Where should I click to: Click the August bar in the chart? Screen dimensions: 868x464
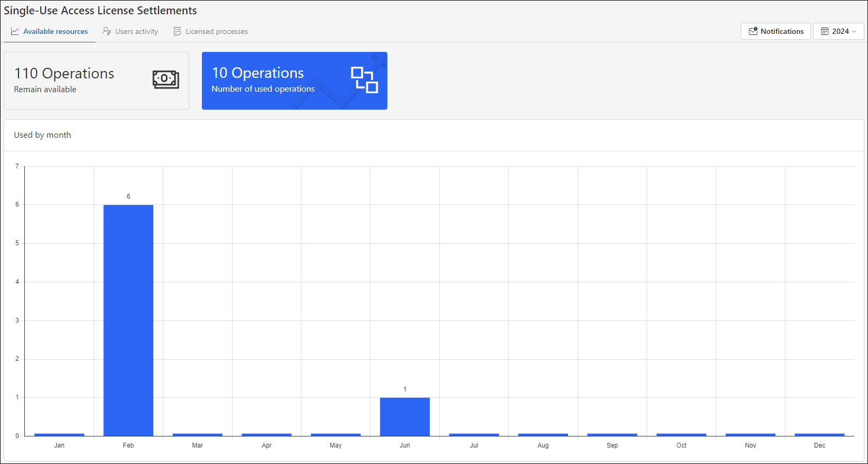[543, 435]
